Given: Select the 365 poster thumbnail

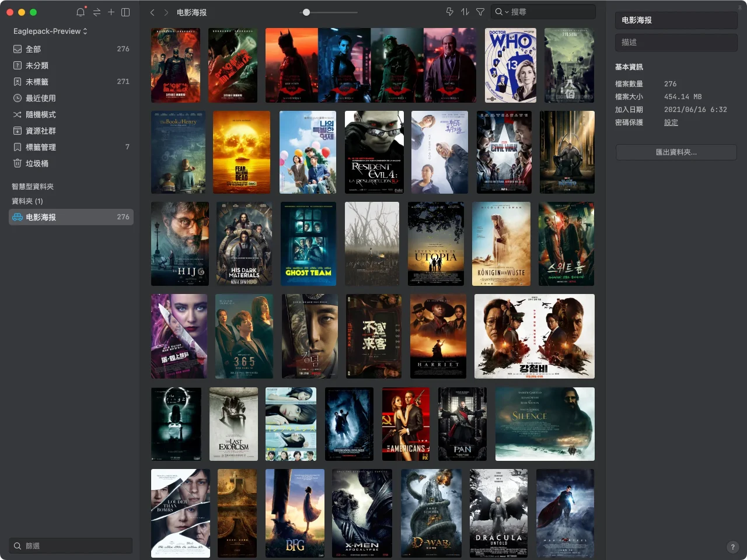Looking at the screenshot, I should (244, 337).
